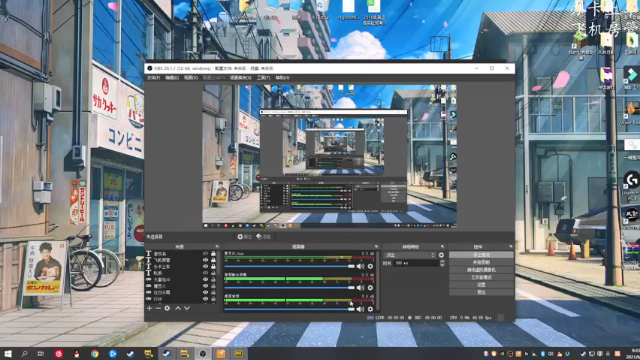Move selected source up with the arrow

[x=178, y=308]
